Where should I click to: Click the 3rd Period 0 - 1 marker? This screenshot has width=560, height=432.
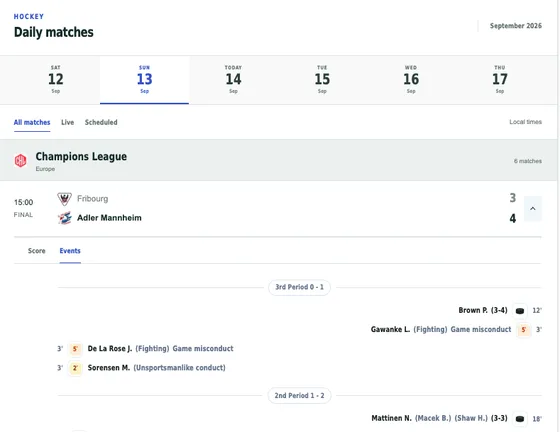point(299,287)
